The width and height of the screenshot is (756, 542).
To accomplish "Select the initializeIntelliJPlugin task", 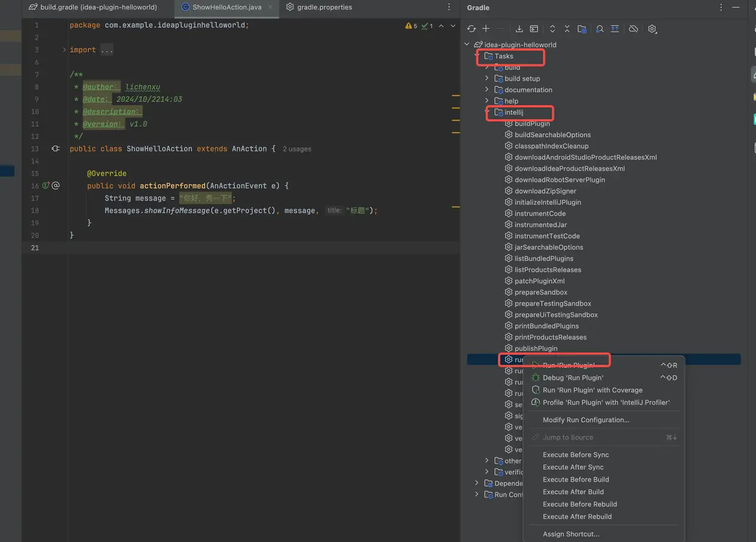I will (x=548, y=202).
